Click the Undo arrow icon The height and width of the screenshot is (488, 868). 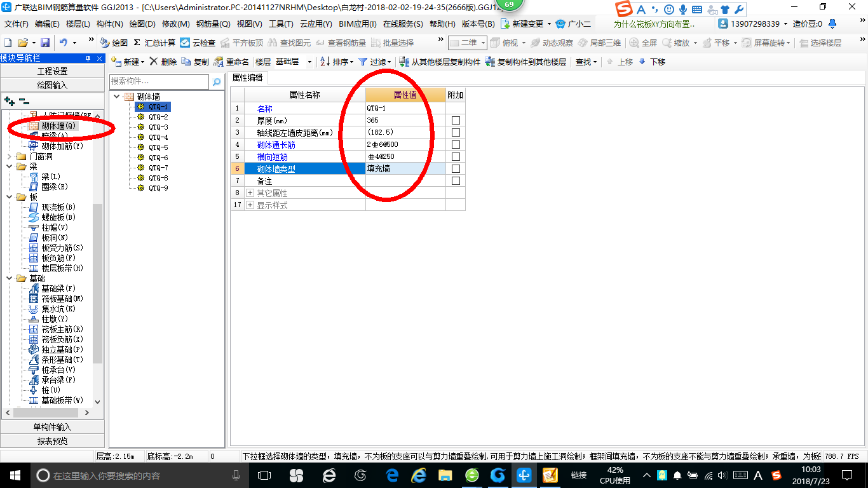pos(64,43)
